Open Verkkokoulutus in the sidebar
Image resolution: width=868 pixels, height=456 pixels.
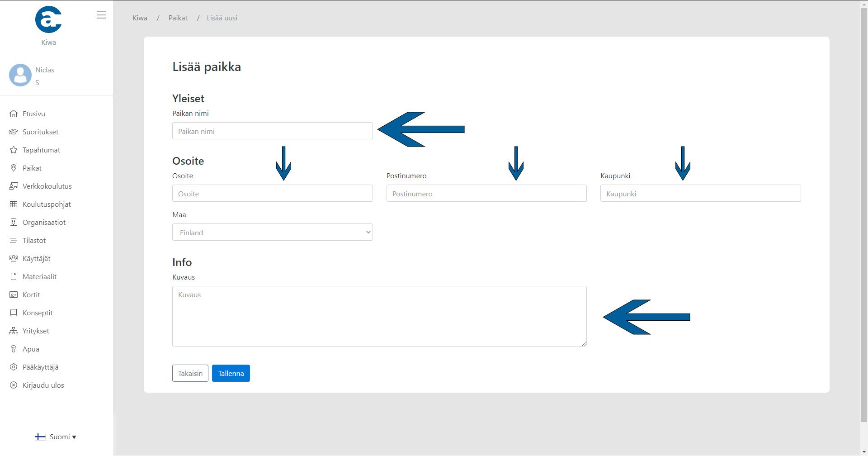[47, 186]
